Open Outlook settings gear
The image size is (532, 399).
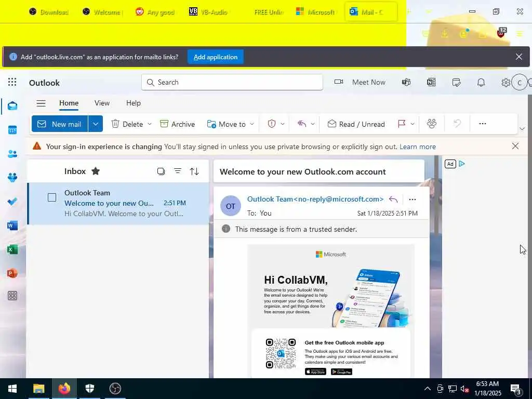(x=506, y=83)
